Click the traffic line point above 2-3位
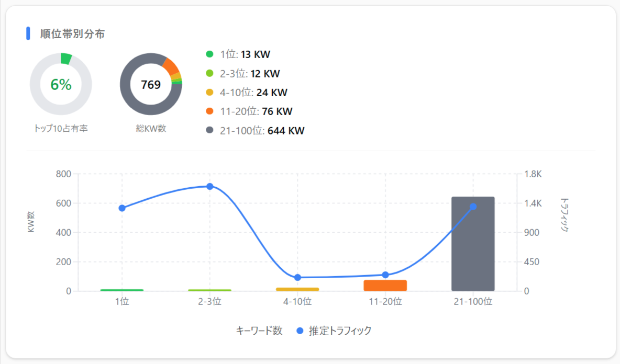The image size is (620, 364). [209, 186]
